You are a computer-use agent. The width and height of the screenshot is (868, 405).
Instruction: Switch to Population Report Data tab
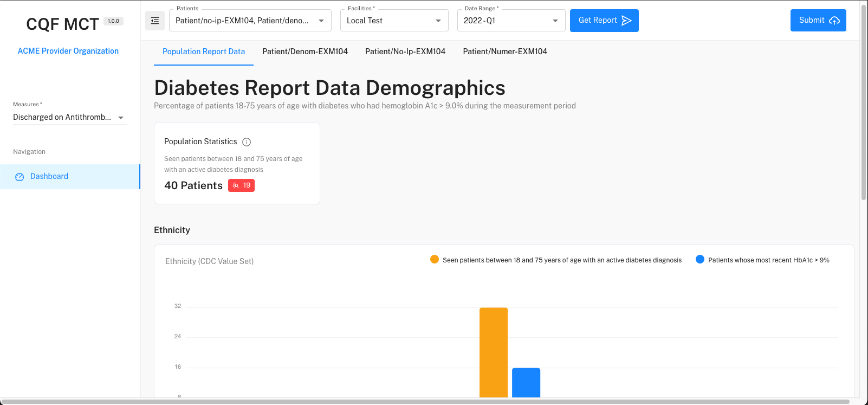pyautogui.click(x=204, y=52)
